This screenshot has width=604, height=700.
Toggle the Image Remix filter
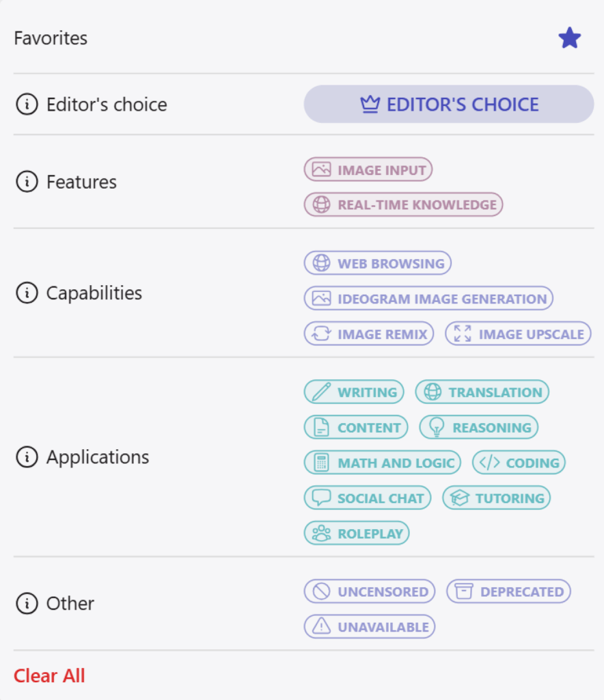pos(368,334)
